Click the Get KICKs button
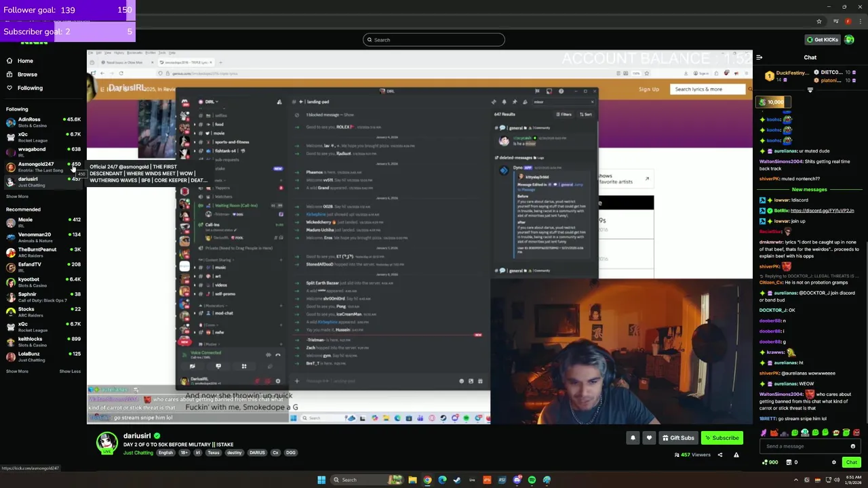The image size is (868, 488). tap(822, 40)
